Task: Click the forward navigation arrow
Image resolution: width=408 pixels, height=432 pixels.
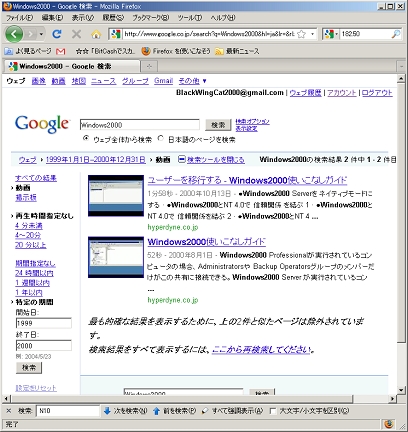Action: pos(31,34)
